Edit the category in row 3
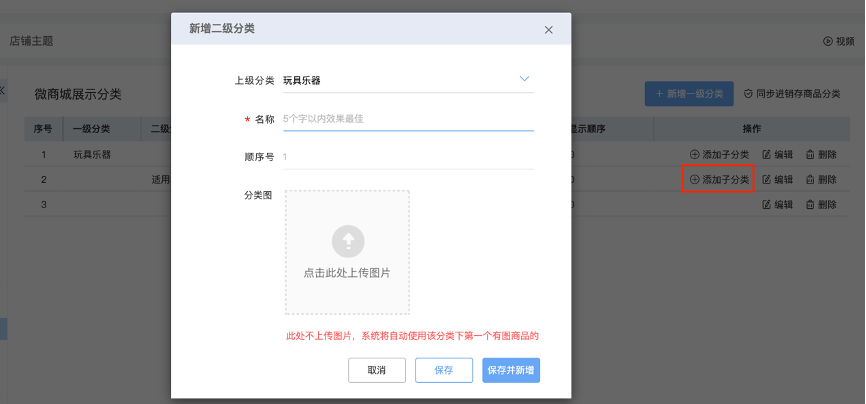This screenshot has width=866, height=404. 777,204
